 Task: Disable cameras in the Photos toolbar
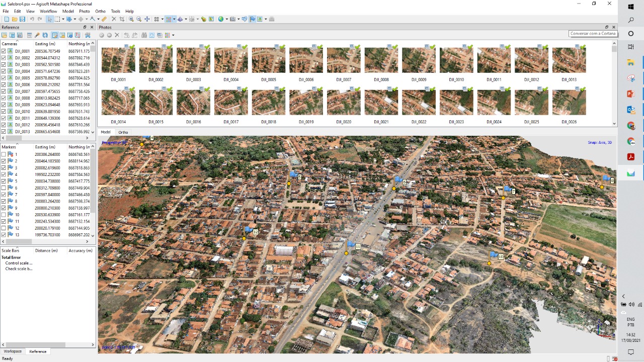coord(109,35)
